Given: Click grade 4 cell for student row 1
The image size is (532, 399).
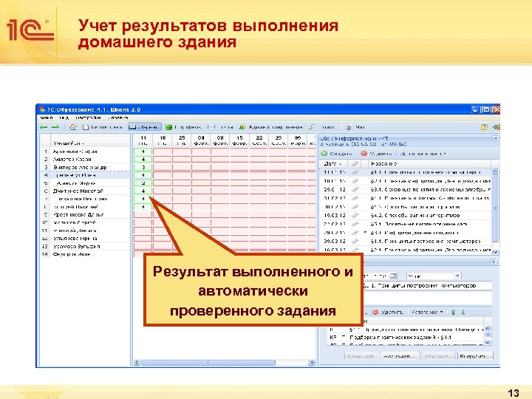Looking at the screenshot, I should 143,151.
